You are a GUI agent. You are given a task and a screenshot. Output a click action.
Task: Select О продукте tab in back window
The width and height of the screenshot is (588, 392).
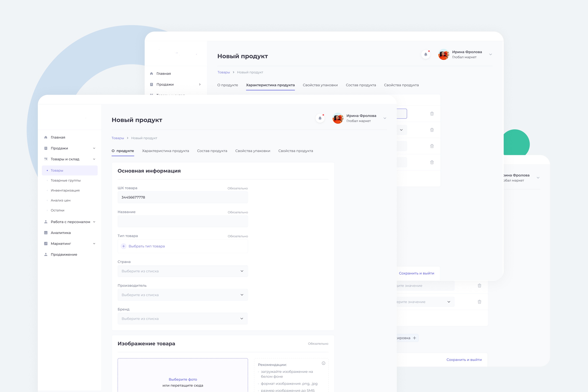click(228, 85)
